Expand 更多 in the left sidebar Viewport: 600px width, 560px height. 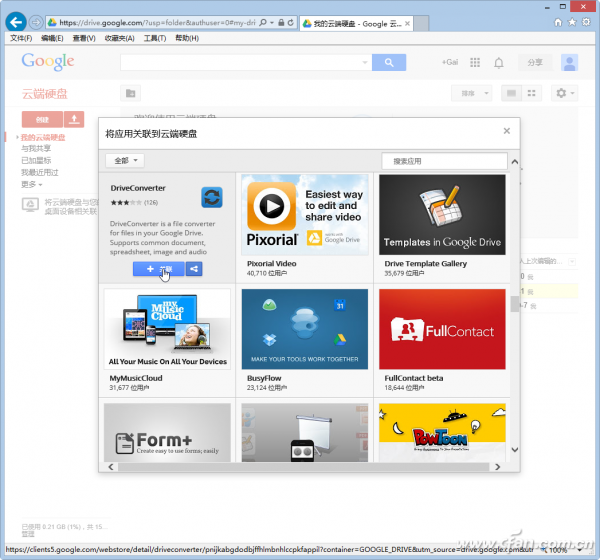[x=31, y=184]
